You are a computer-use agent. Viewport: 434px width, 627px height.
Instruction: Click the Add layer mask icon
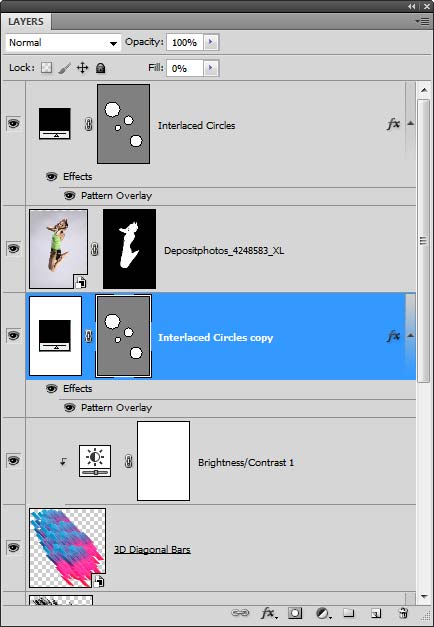pyautogui.click(x=295, y=613)
